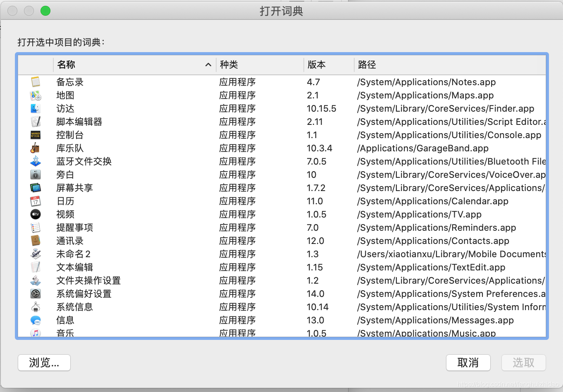Screen dimensions: 563x392
Task: Click the 通讯录 Contacts icon
Action: pyautogui.click(x=36, y=241)
